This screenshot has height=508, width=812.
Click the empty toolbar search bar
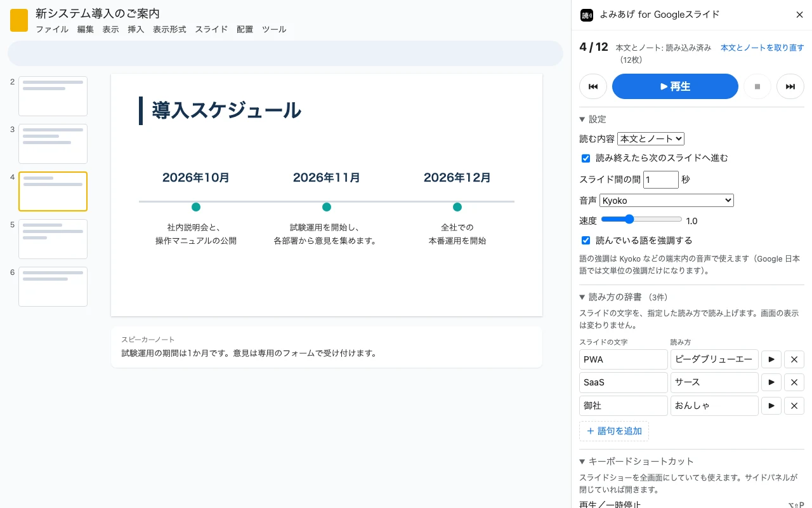[x=285, y=53]
